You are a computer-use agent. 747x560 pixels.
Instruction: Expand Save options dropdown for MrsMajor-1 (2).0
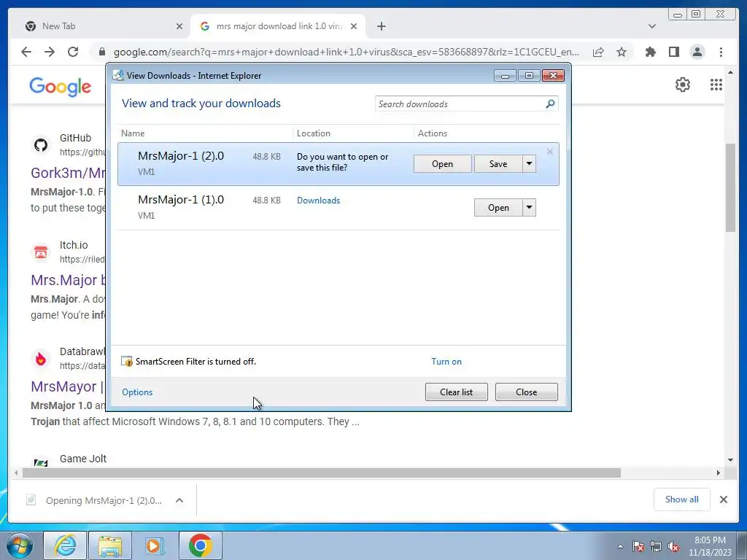pyautogui.click(x=530, y=164)
